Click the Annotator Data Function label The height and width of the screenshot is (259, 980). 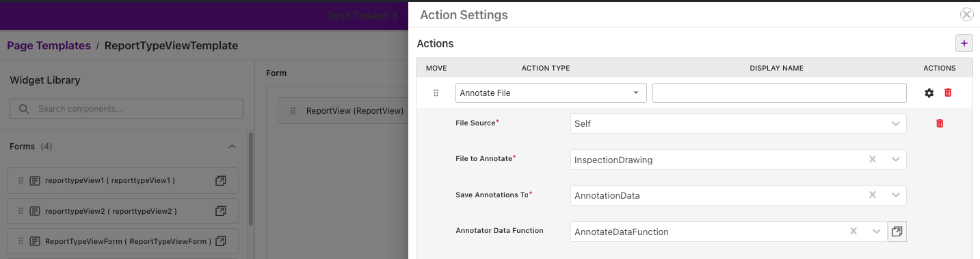pyautogui.click(x=499, y=231)
